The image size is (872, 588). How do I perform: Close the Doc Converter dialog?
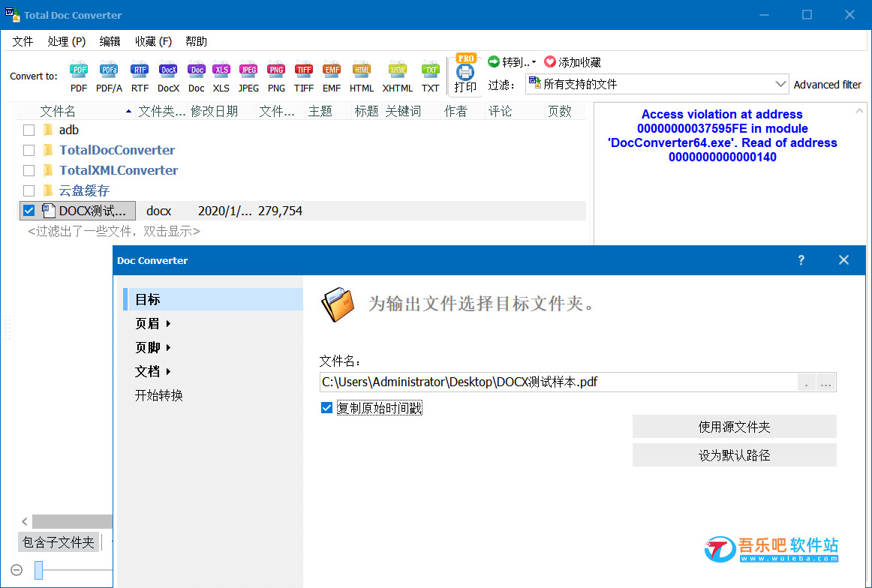pos(843,260)
